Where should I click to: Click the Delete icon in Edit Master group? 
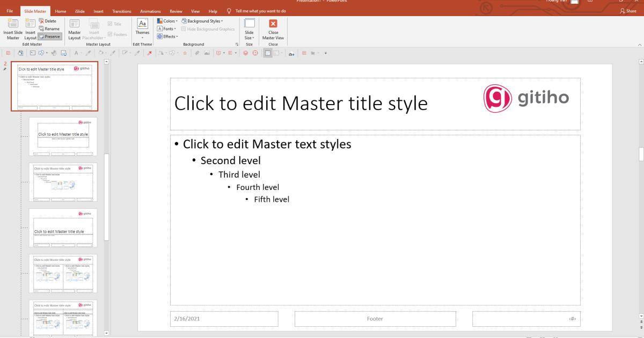coord(48,20)
